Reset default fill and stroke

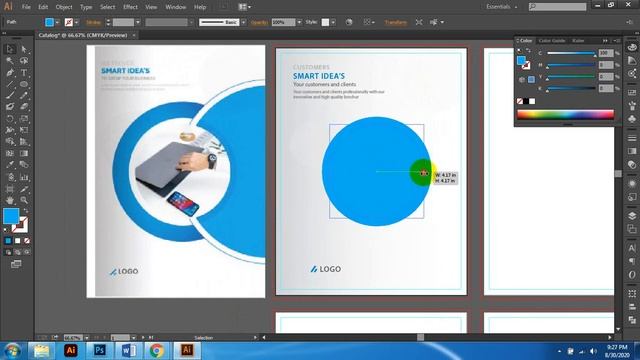point(6,230)
